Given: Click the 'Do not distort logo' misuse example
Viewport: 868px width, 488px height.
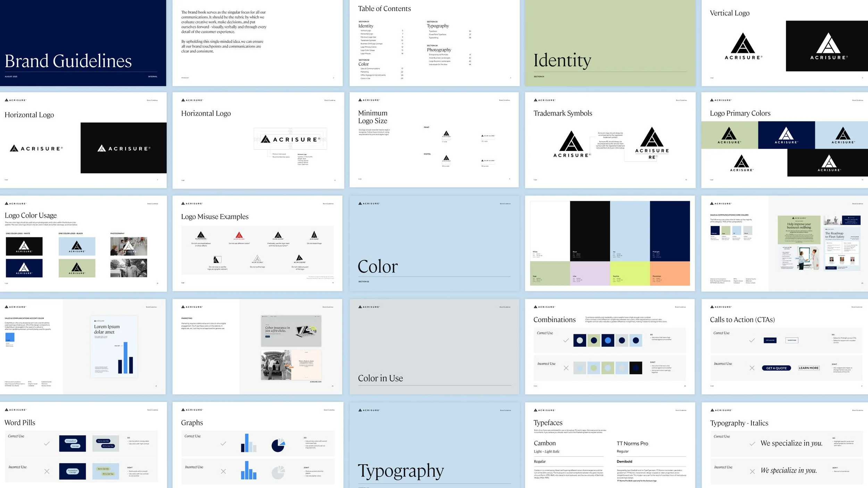Looking at the screenshot, I should pos(314,236).
